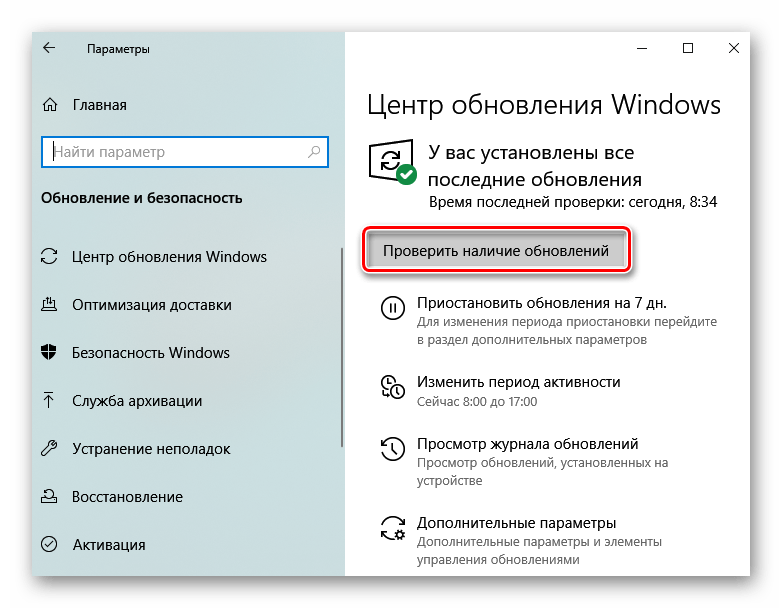Click the Параметры window title
Viewport: 782px width, 608px height.
click(x=118, y=49)
